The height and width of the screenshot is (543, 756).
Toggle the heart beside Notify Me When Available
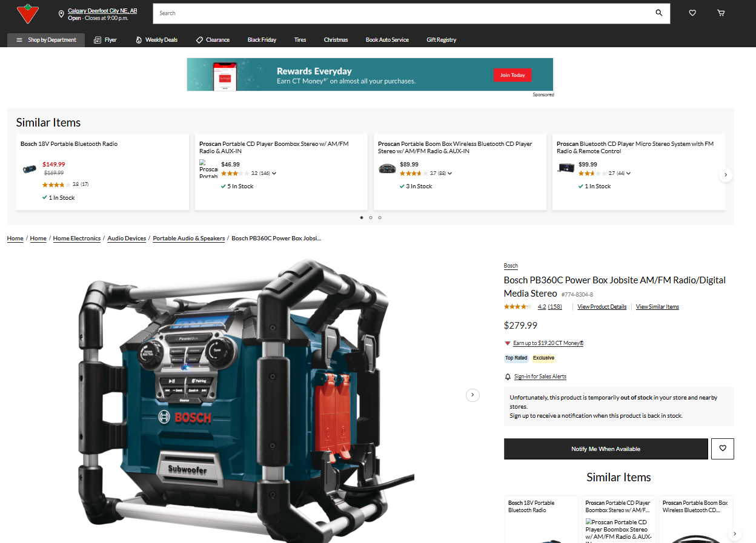tap(722, 448)
